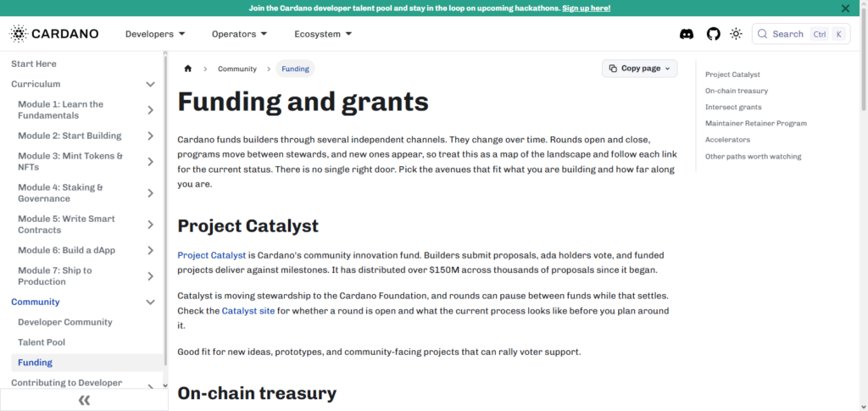Open the Copy page dropdown arrow
This screenshot has width=868, height=411.
(667, 69)
